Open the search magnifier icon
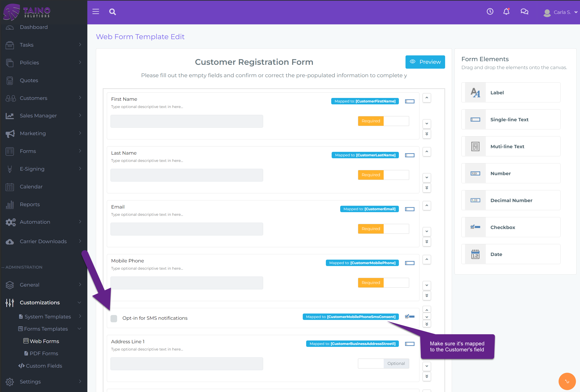The width and height of the screenshot is (580, 392). click(x=113, y=12)
